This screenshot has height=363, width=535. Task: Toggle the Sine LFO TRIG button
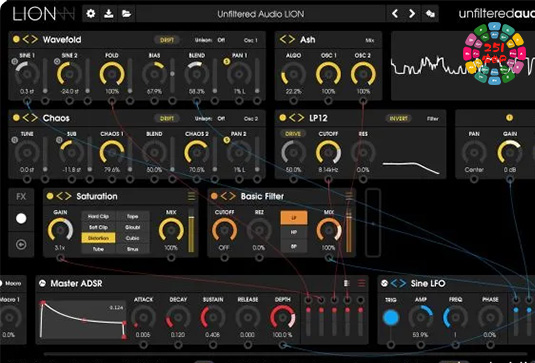click(391, 318)
